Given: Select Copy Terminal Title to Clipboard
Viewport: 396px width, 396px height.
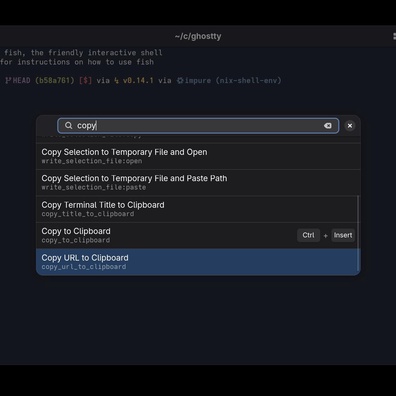Looking at the screenshot, I should coord(197,209).
